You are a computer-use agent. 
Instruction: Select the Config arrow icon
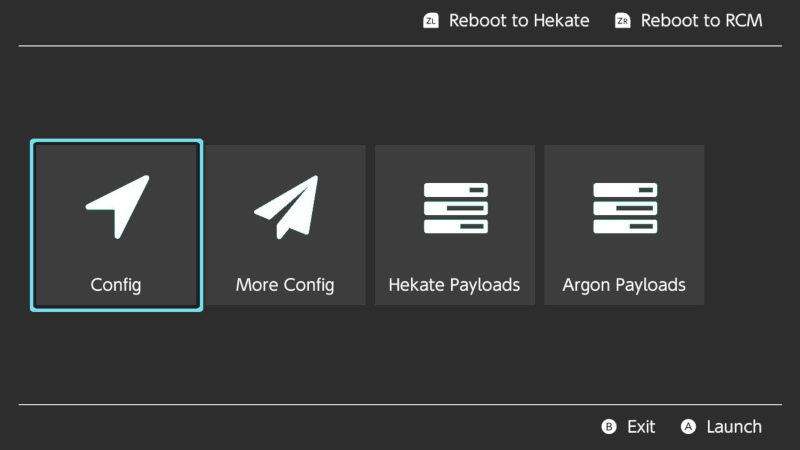click(118, 207)
